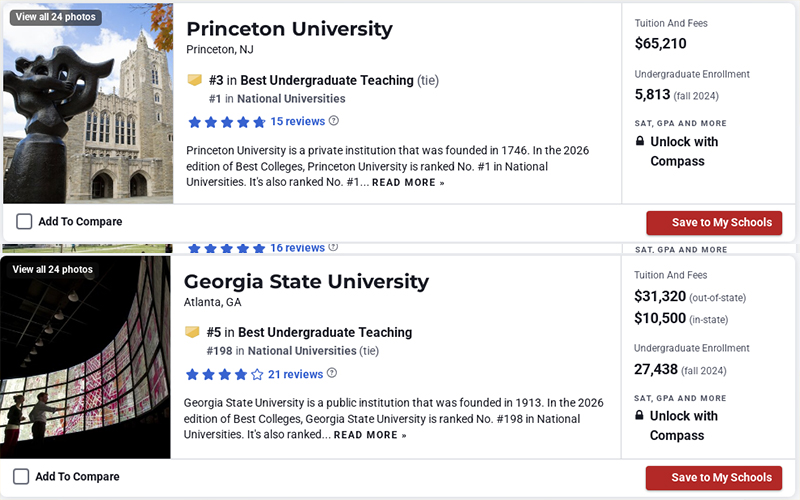
Task: Open Georgia State's View all 24 photos
Action: click(52, 269)
